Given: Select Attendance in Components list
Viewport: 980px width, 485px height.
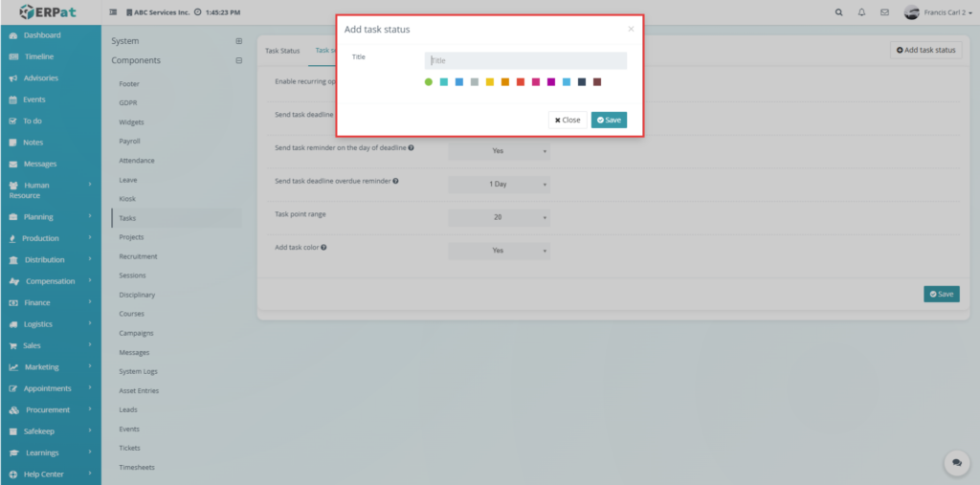Looking at the screenshot, I should tap(136, 161).
